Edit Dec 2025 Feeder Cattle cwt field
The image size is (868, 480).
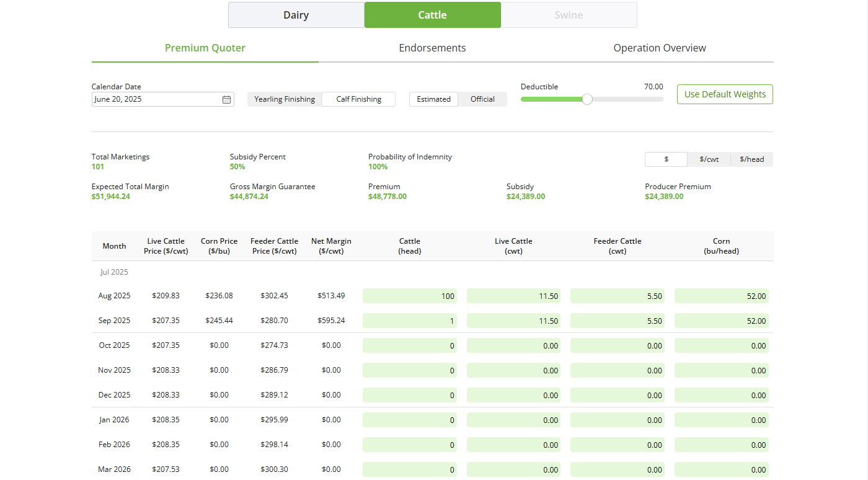pyautogui.click(x=618, y=395)
